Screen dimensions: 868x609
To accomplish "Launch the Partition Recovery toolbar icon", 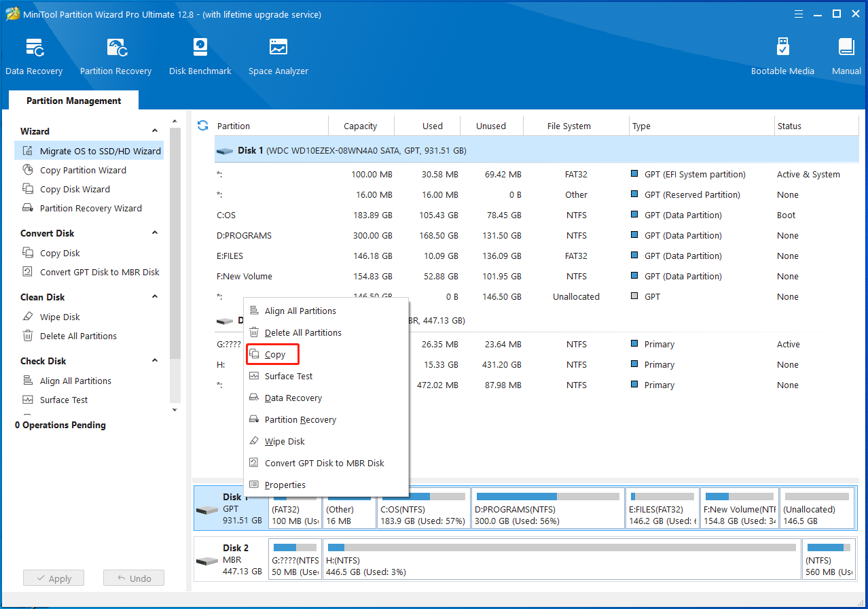I will click(117, 48).
